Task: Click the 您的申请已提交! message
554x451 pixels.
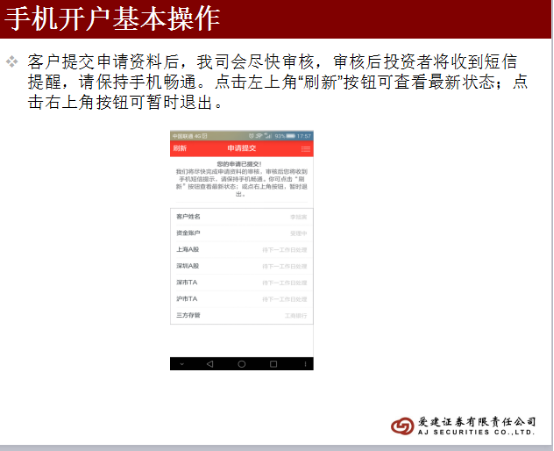Action: (239, 164)
